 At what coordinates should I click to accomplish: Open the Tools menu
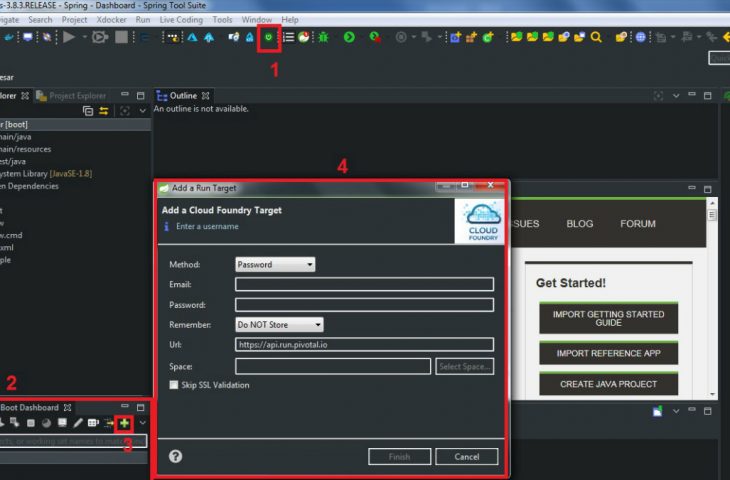click(x=222, y=20)
